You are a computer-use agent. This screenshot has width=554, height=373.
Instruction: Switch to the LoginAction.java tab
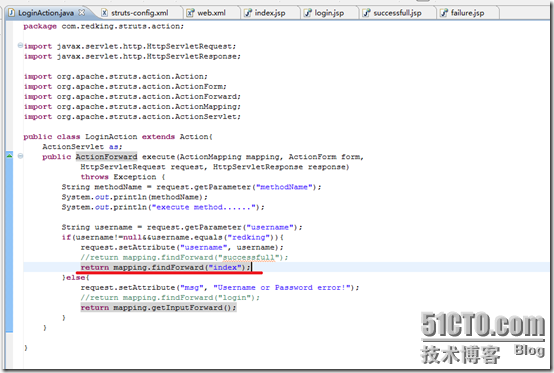tap(46, 13)
